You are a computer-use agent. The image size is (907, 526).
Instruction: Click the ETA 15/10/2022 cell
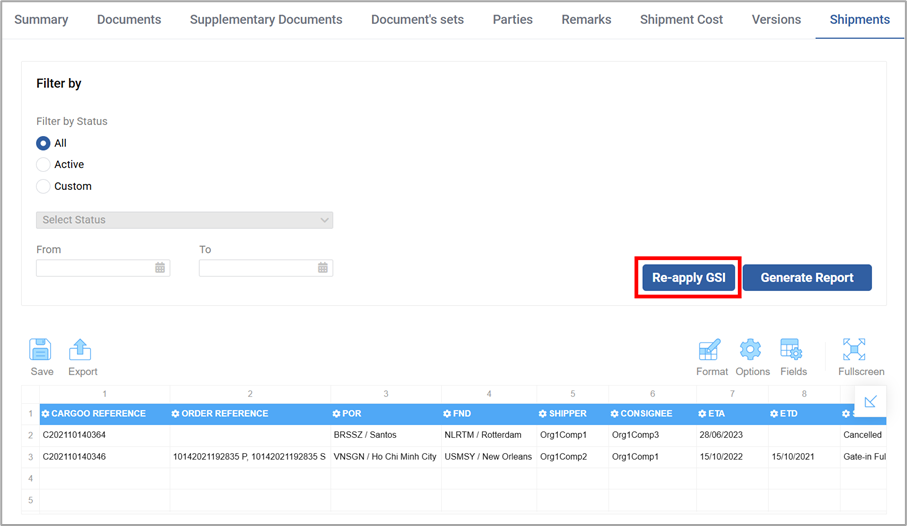(x=732, y=457)
